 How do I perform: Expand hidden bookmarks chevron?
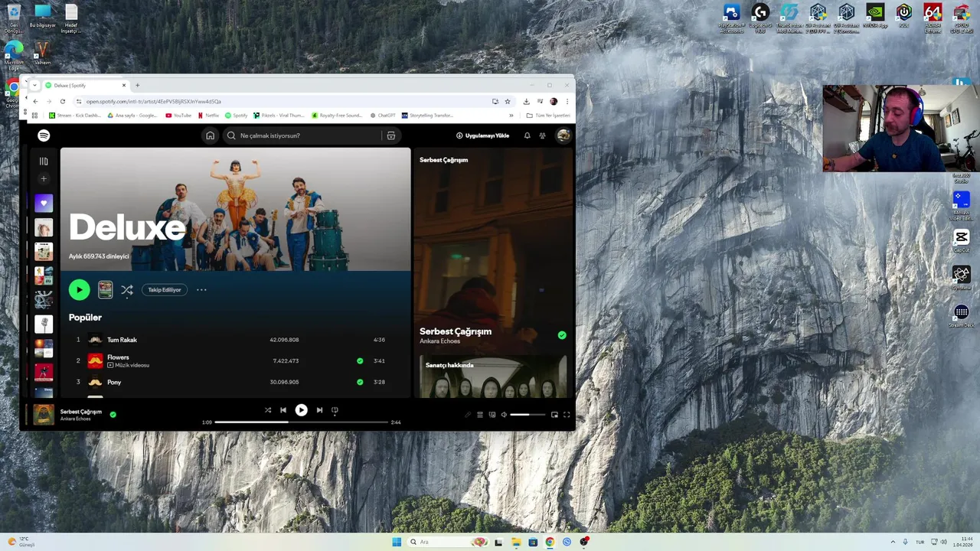(511, 116)
